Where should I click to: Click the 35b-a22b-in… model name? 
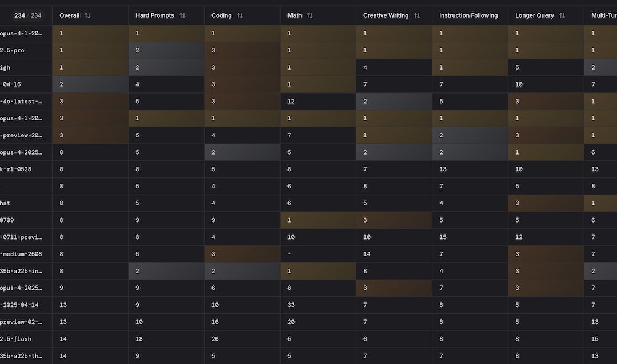tap(21, 271)
